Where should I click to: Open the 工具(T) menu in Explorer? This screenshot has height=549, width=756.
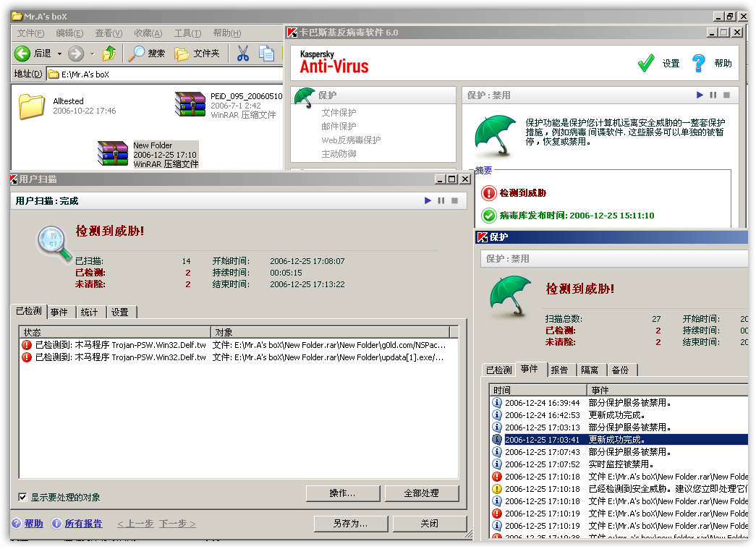187,33
